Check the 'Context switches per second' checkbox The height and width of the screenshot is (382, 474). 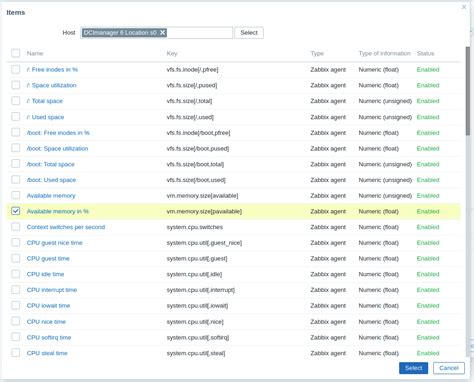(x=16, y=227)
